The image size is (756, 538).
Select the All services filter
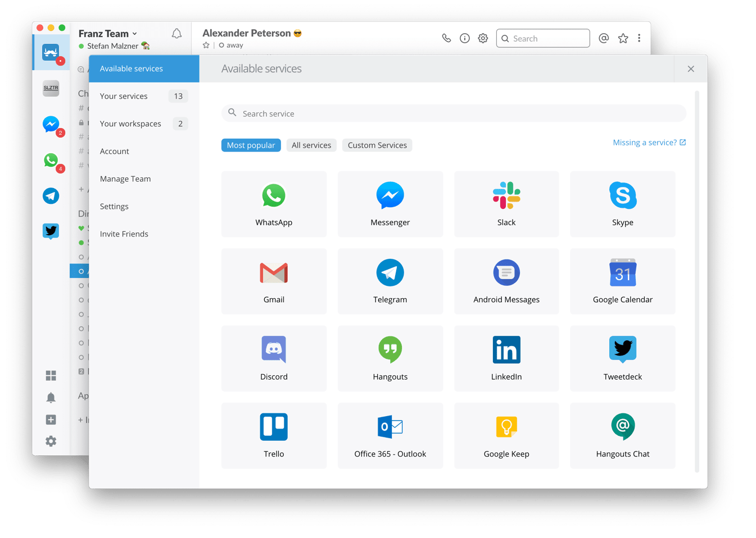tap(311, 145)
